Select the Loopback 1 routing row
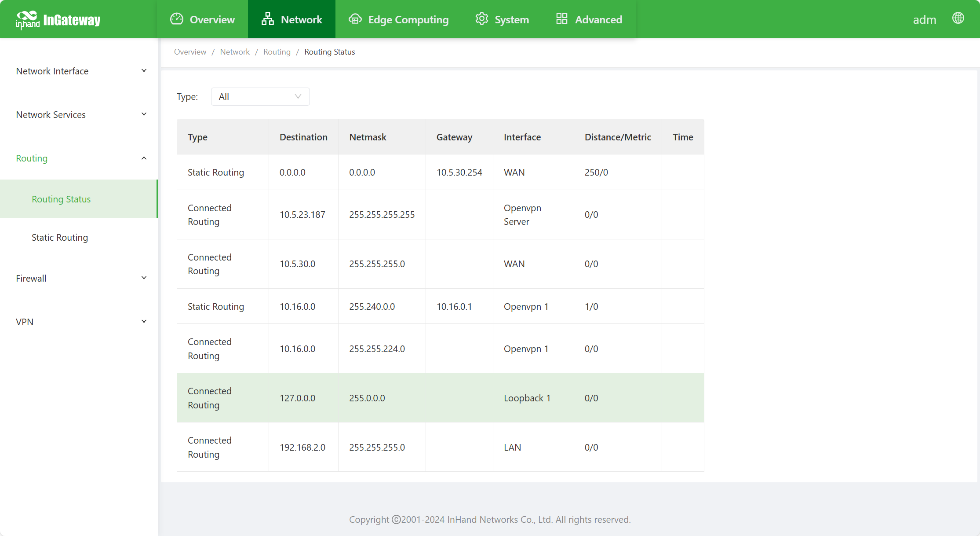Image resolution: width=980 pixels, height=536 pixels. tap(440, 398)
